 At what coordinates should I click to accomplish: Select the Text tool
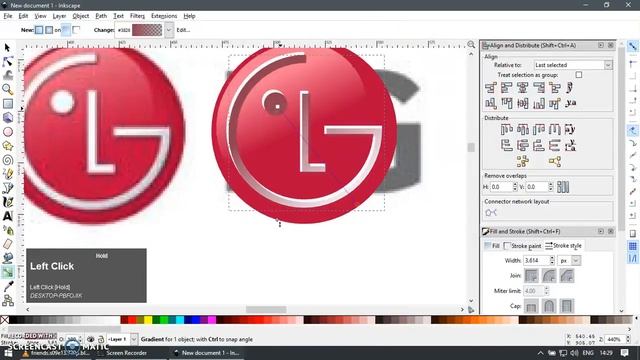click(x=7, y=216)
